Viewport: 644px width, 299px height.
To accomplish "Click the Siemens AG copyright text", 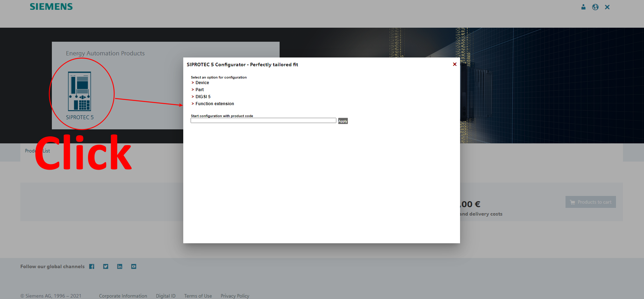I will tap(51, 296).
